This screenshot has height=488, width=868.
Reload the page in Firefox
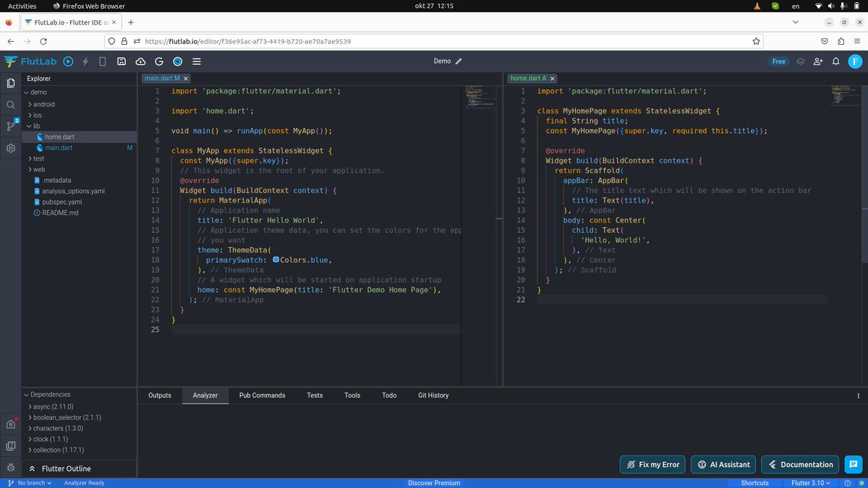click(x=43, y=41)
